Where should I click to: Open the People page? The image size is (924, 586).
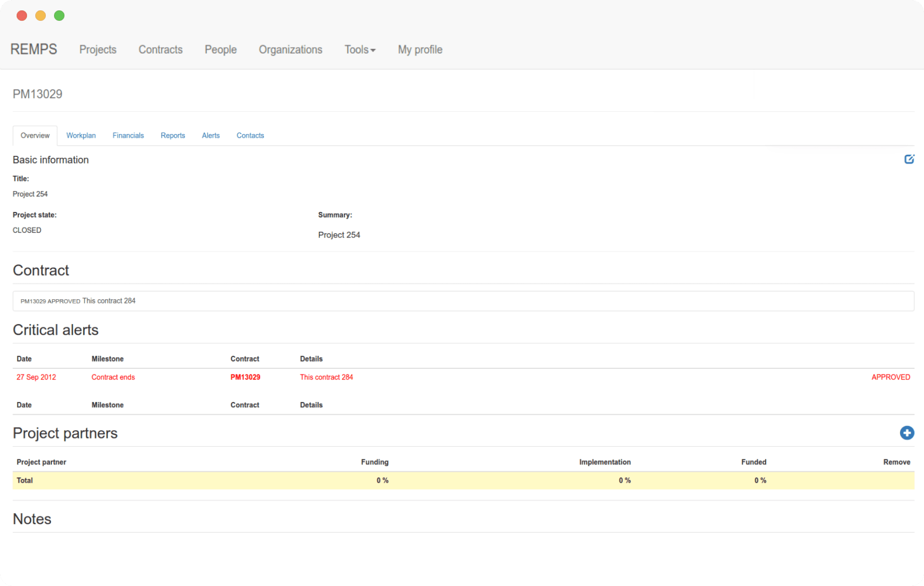pyautogui.click(x=220, y=50)
